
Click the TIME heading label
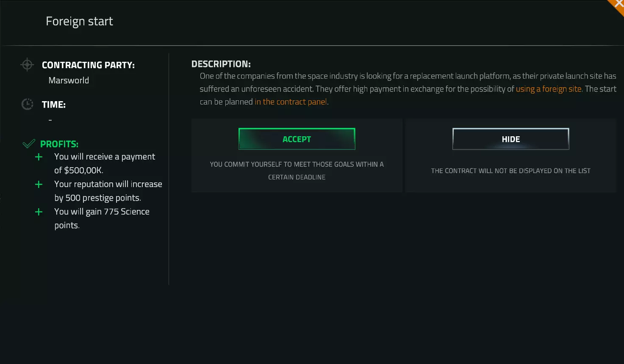53,105
